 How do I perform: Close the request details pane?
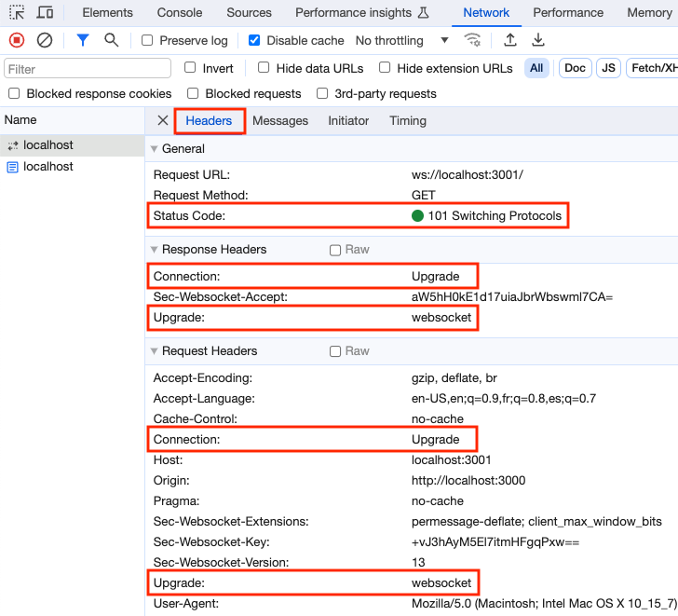tap(163, 120)
